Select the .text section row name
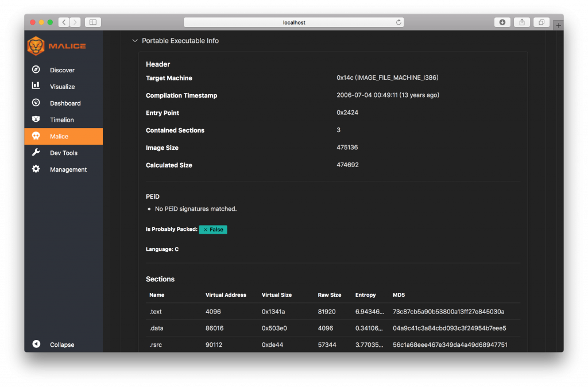 (156, 312)
